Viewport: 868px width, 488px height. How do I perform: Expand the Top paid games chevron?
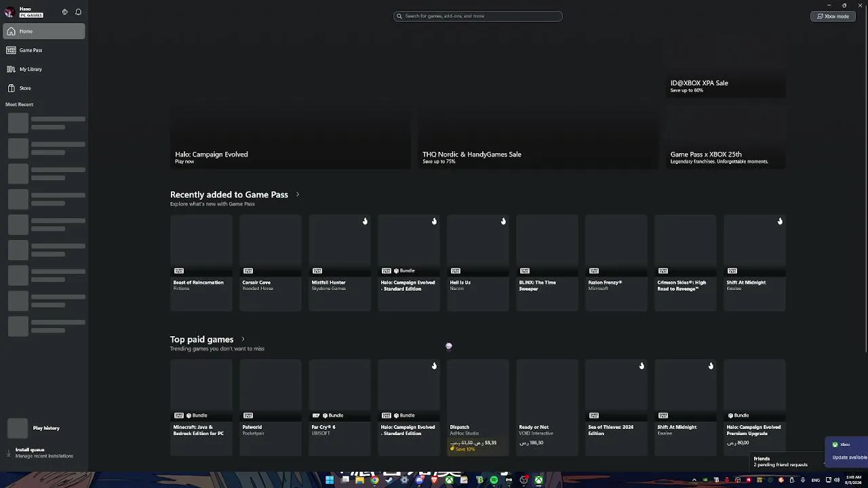pos(243,339)
